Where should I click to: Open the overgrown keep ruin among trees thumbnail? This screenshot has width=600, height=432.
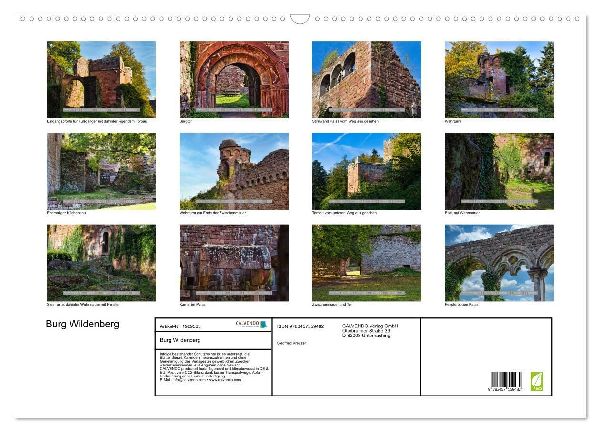[x=499, y=79]
